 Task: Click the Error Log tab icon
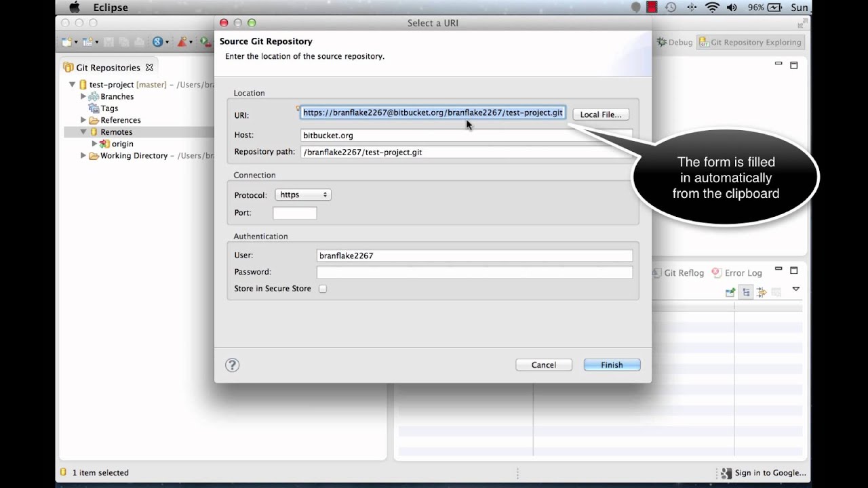pyautogui.click(x=716, y=272)
